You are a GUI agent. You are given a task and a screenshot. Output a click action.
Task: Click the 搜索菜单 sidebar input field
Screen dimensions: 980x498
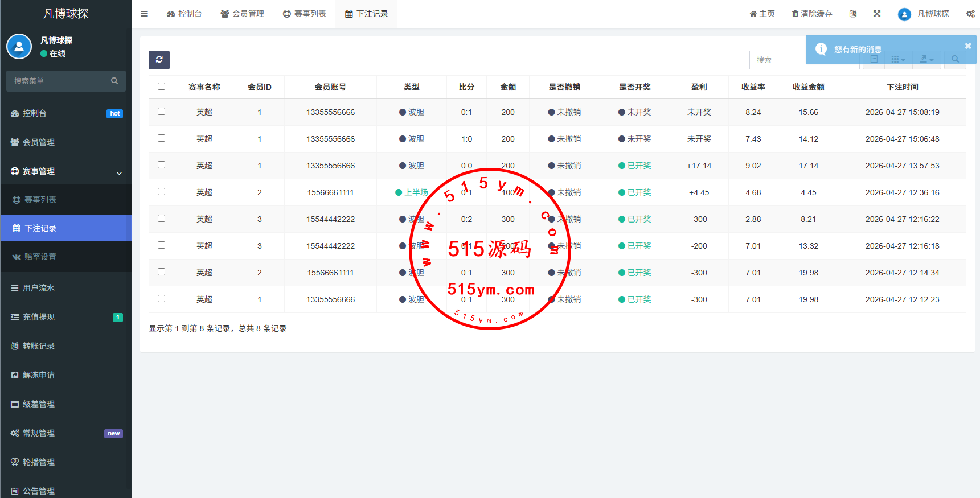pyautogui.click(x=60, y=81)
